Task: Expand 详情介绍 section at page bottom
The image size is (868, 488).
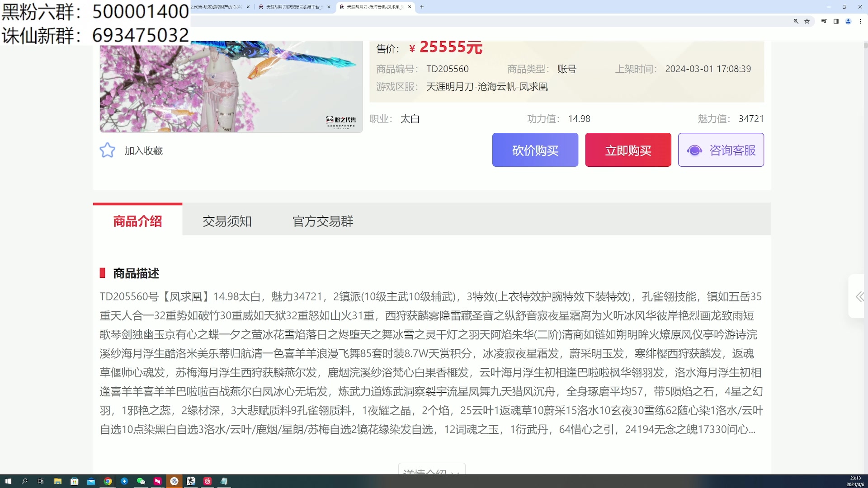Action: pos(431,471)
